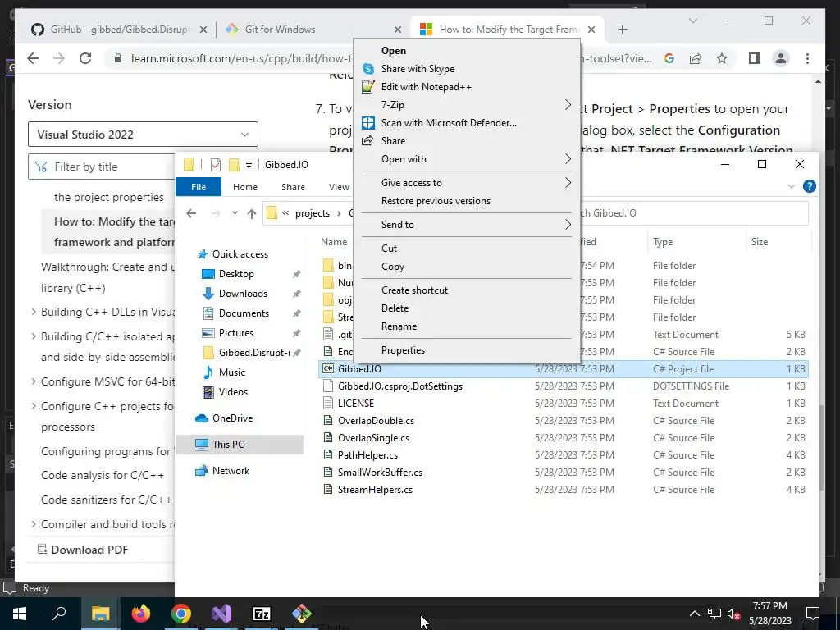This screenshot has width=840, height=630.
Task: Click the Chrome share page icon
Action: point(696,58)
